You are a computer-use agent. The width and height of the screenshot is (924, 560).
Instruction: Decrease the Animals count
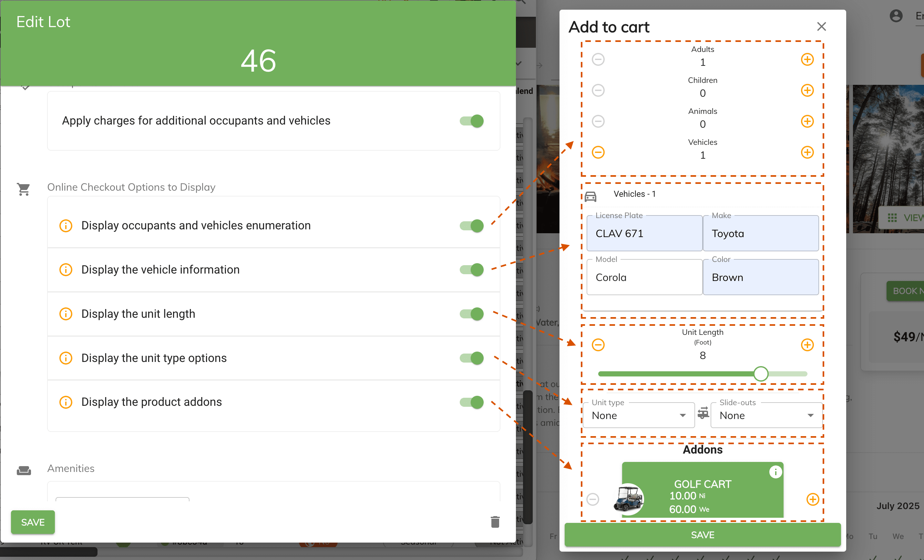pos(598,121)
